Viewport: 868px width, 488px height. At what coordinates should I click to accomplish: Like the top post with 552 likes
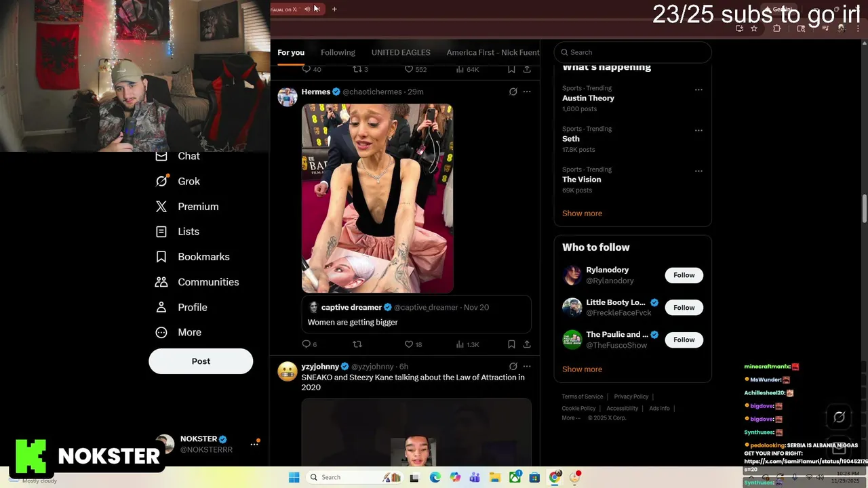(x=415, y=69)
